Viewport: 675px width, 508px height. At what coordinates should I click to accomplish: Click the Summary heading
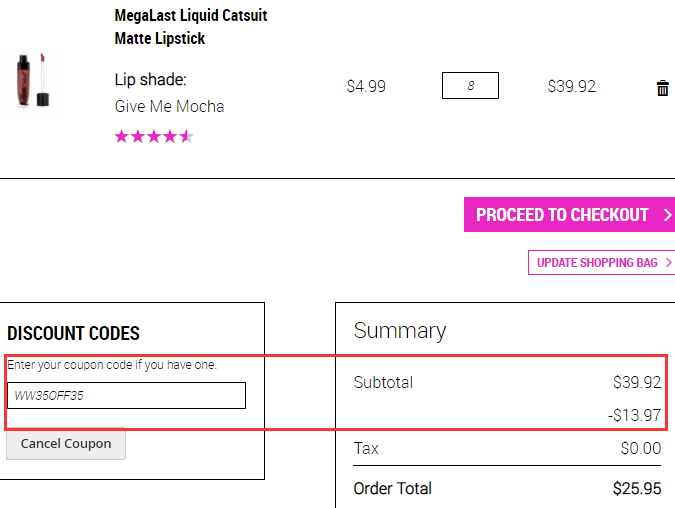click(399, 331)
